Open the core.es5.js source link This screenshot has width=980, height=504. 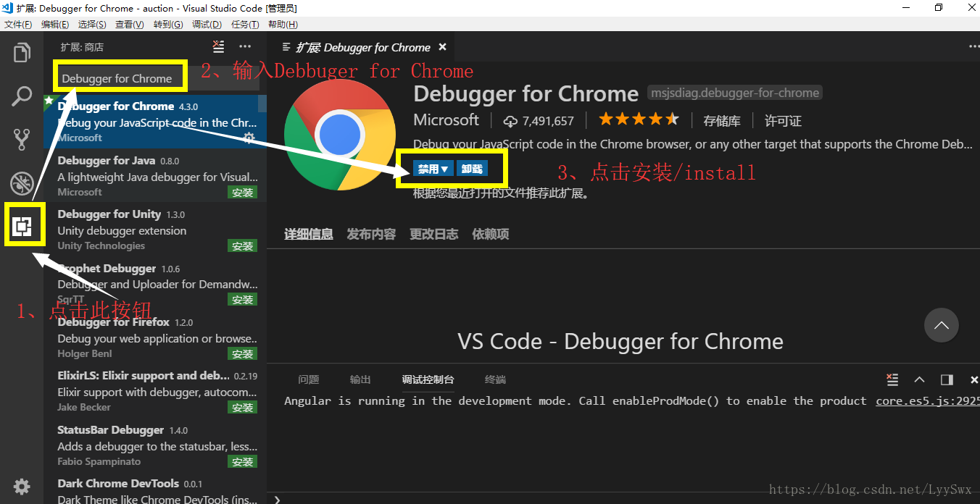pyautogui.click(x=928, y=400)
